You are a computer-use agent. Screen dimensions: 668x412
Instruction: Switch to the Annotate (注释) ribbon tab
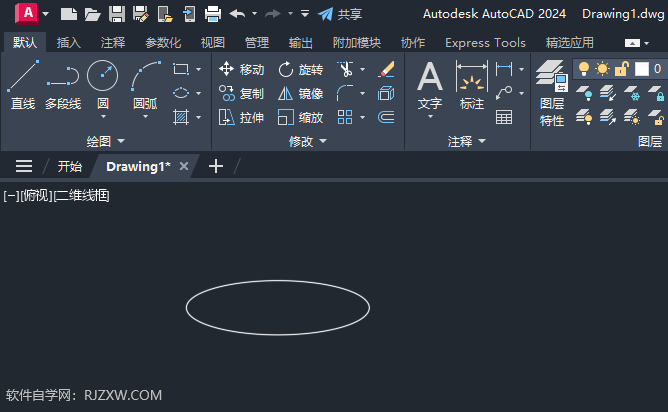pos(113,43)
